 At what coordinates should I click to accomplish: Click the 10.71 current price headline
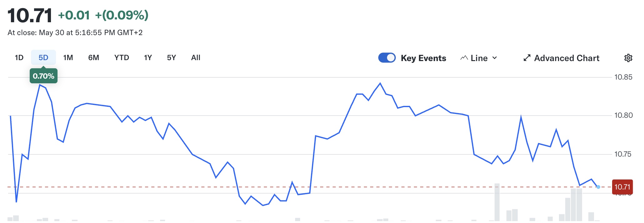(30, 15)
